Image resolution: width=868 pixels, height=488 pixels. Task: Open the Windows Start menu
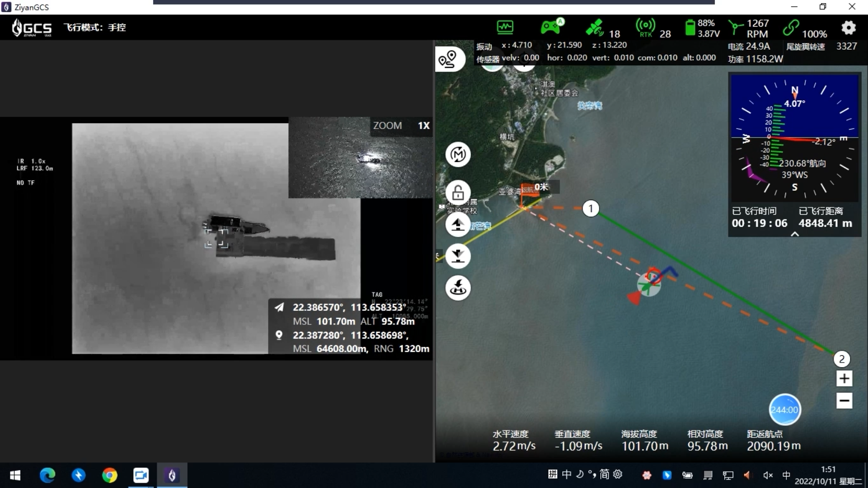click(x=15, y=475)
